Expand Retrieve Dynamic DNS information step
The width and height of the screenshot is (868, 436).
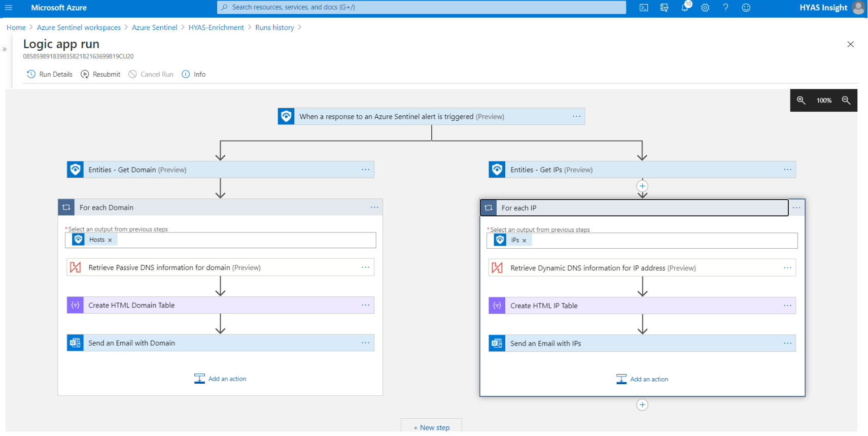point(642,268)
